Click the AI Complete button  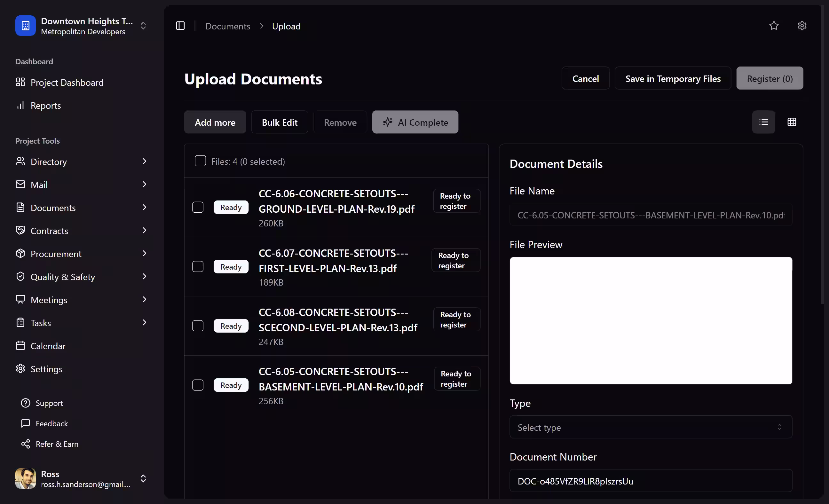pos(415,122)
